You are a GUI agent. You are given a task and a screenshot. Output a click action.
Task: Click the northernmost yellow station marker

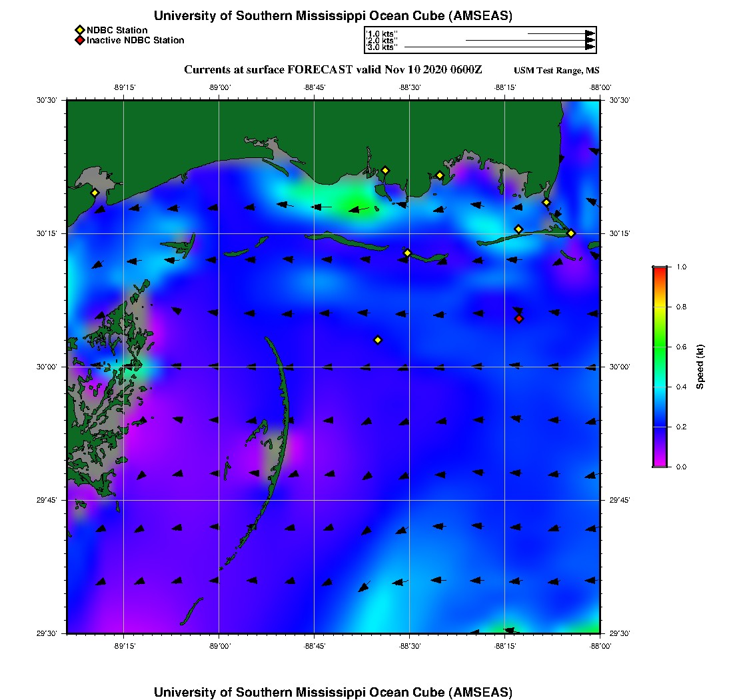(385, 170)
